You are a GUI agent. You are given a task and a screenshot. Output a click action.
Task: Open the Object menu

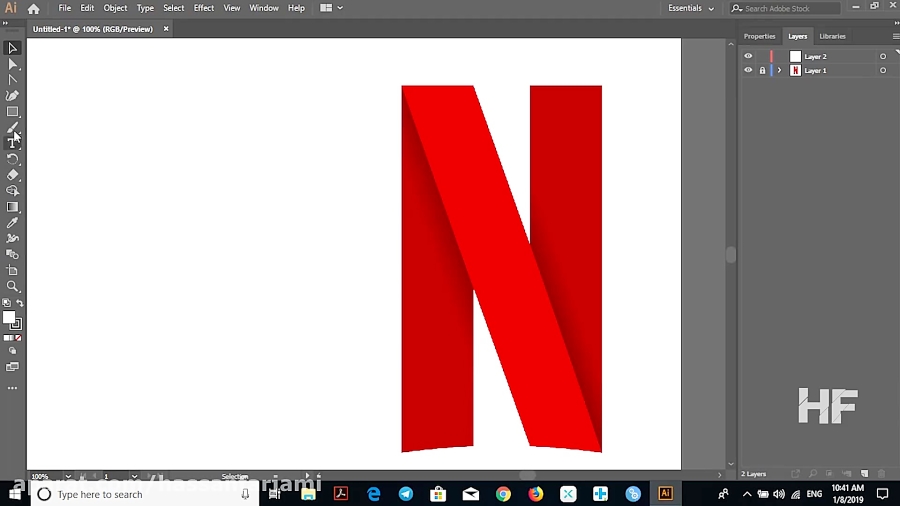(x=115, y=8)
